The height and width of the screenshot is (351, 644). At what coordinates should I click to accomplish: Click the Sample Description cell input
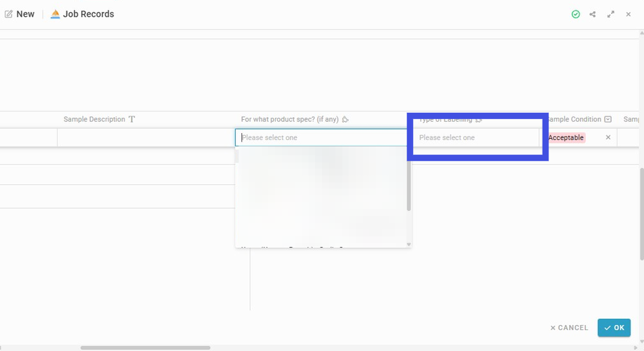tap(146, 138)
